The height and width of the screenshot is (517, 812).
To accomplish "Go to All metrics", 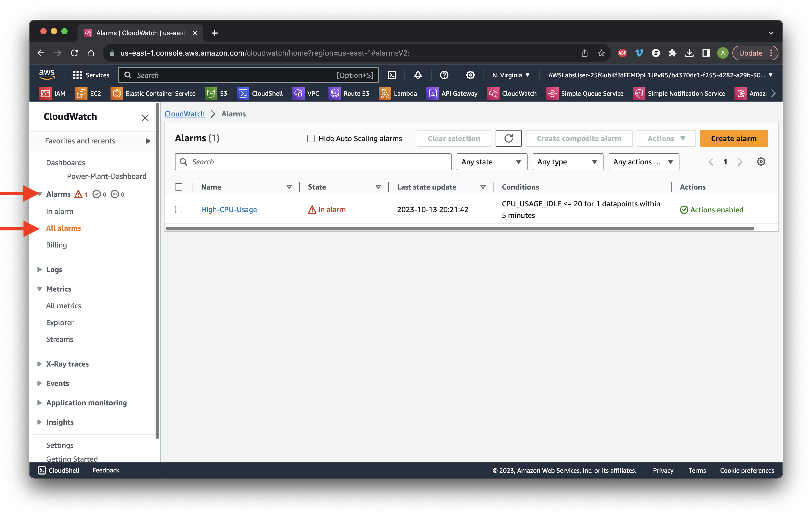I will [63, 306].
